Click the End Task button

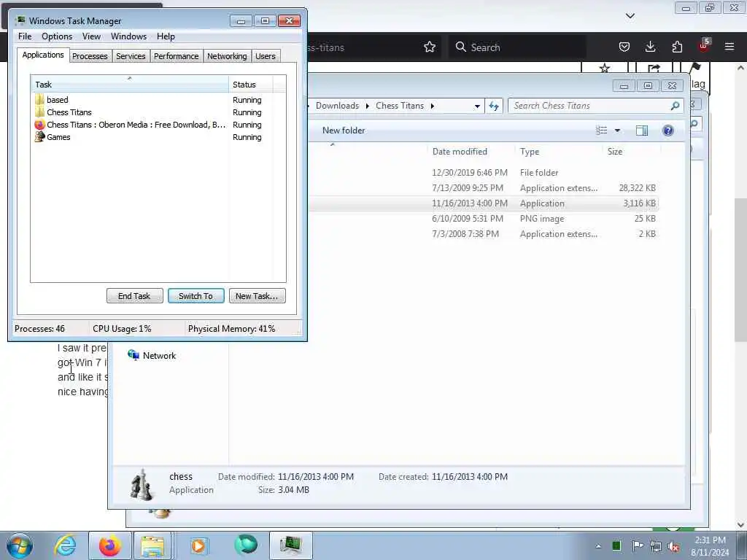(134, 296)
